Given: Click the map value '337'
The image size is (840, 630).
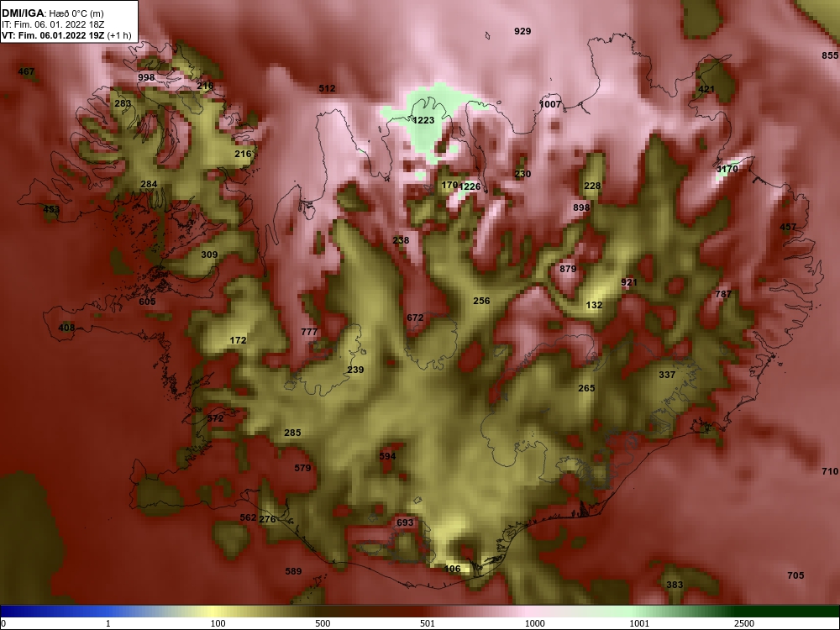Looking at the screenshot, I should pos(667,375).
